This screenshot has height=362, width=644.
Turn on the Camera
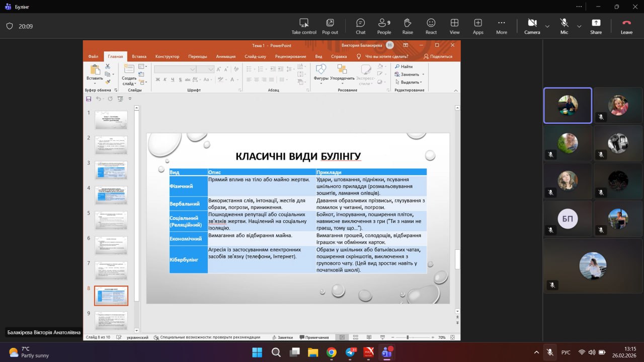(532, 26)
